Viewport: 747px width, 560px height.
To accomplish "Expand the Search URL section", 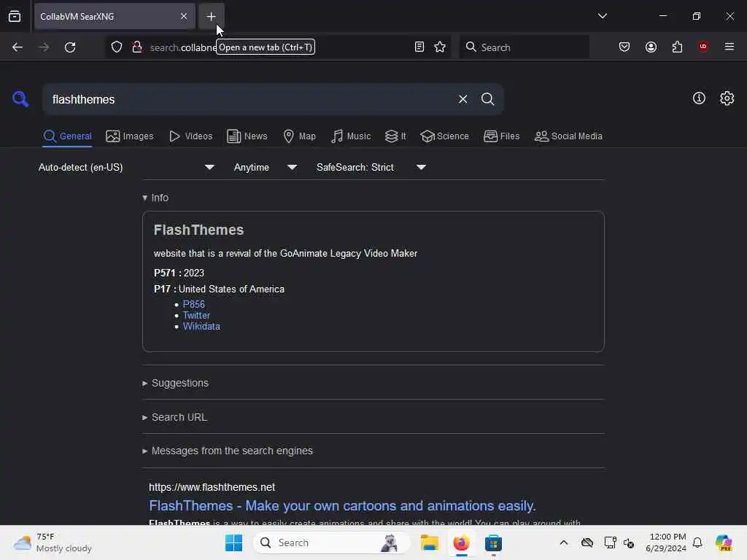I will [x=175, y=417].
